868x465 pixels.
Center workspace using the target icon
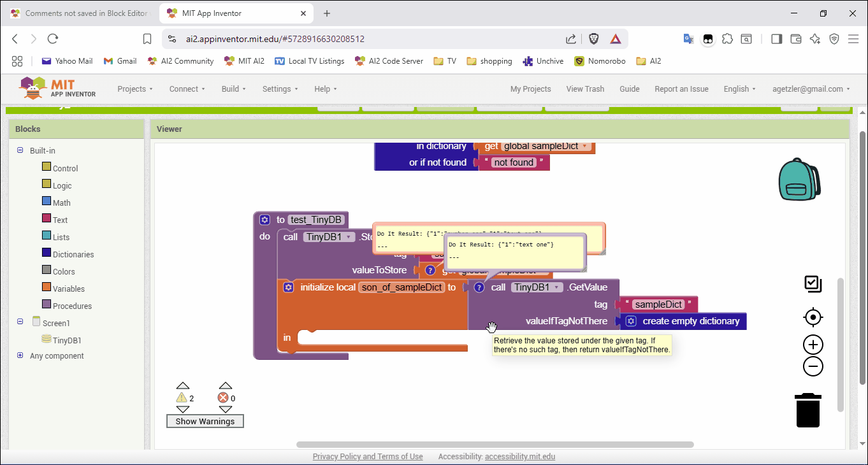[x=813, y=317]
